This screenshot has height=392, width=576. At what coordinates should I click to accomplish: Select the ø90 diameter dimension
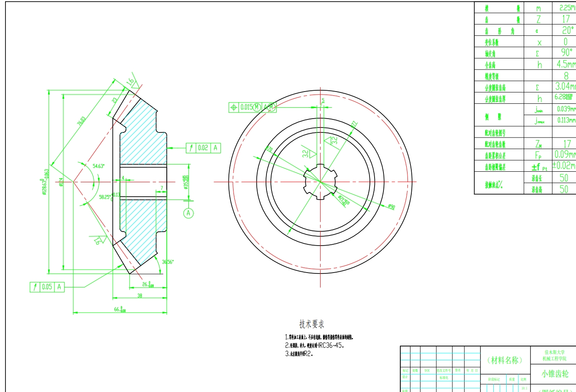click(391, 207)
